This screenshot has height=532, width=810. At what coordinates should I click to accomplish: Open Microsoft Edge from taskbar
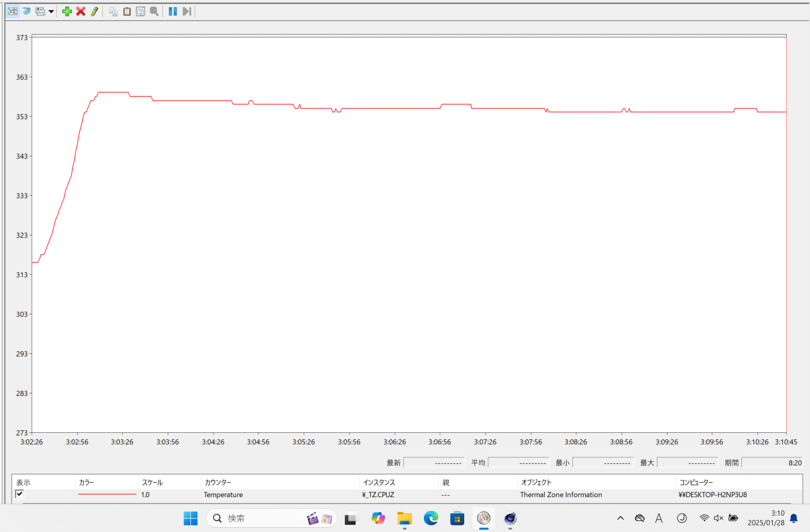click(431, 518)
